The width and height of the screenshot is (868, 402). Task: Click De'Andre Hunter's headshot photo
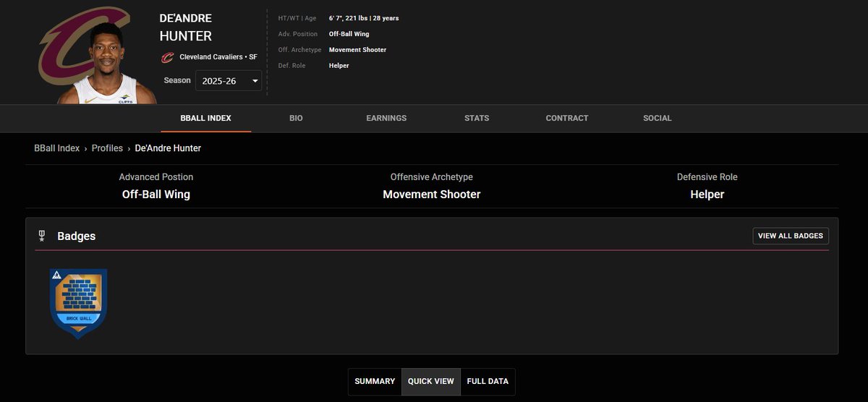click(x=107, y=62)
